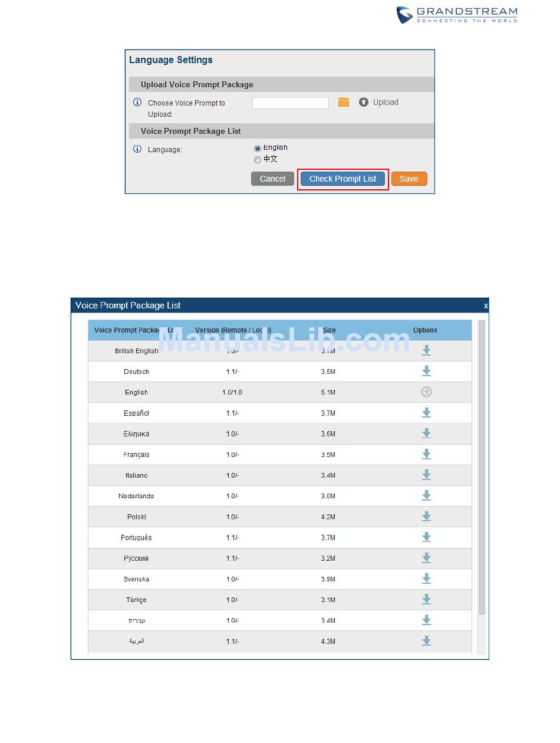This screenshot has width=560, height=743.
Task: Download the Русский voice prompt package
Action: 426,558
